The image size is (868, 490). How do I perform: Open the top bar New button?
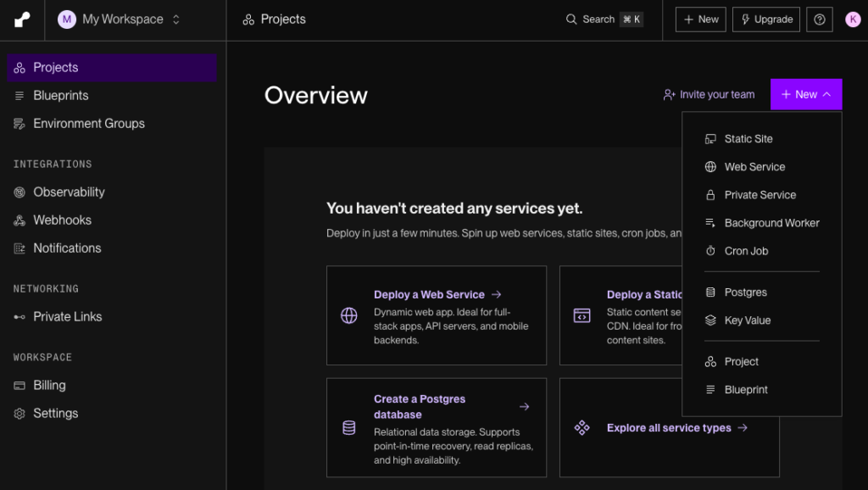coord(700,19)
